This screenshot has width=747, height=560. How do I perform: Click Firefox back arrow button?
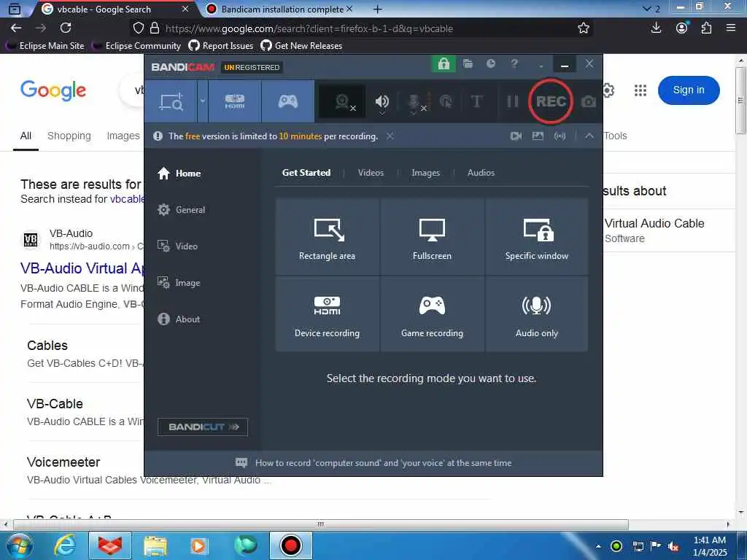[16, 28]
